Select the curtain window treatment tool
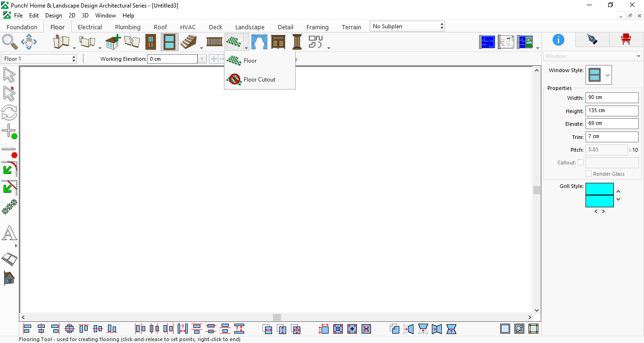This screenshot has width=644, height=343. (x=259, y=42)
